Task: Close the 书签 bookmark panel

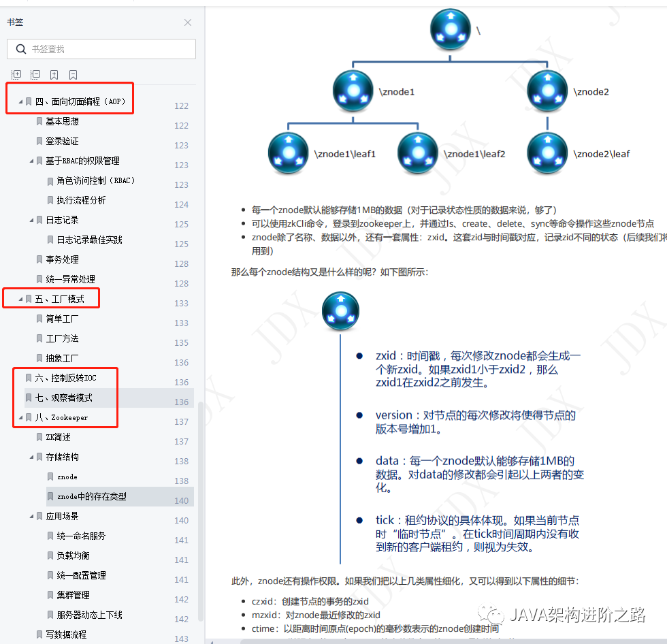Action: click(188, 22)
